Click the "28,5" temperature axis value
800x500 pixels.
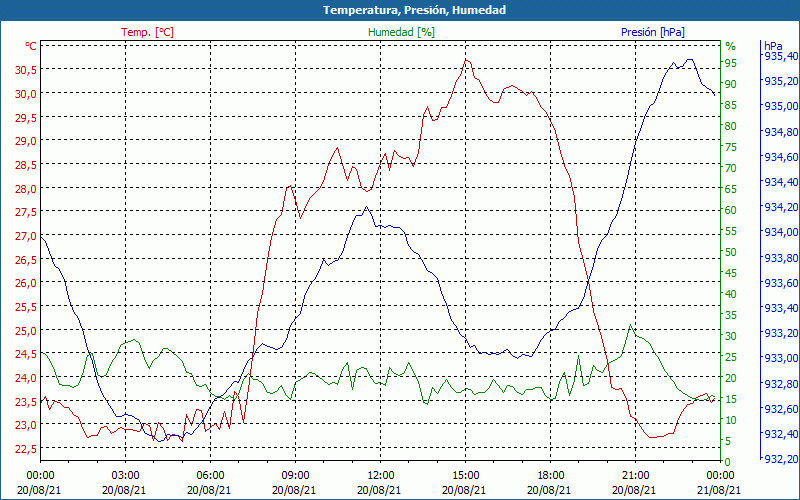[26, 165]
